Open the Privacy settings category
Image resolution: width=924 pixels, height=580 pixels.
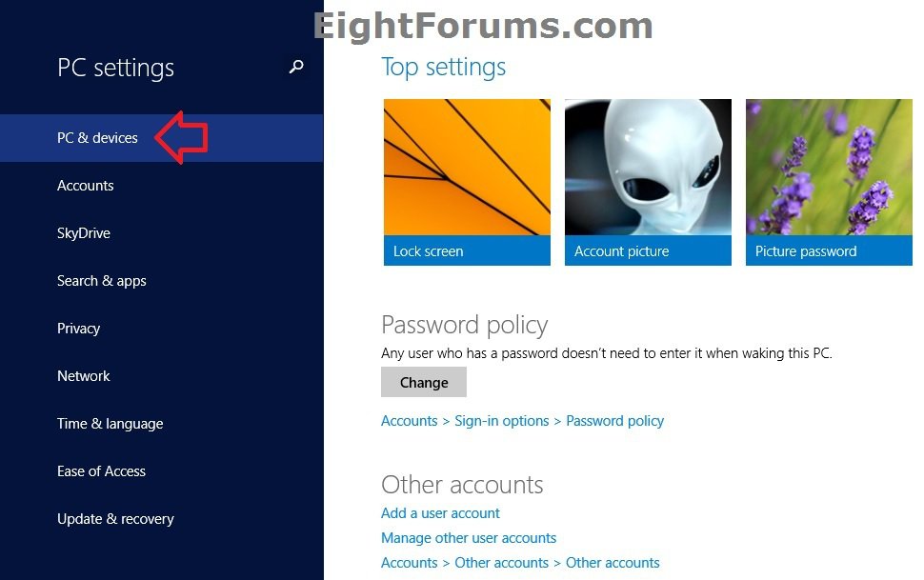(162, 329)
